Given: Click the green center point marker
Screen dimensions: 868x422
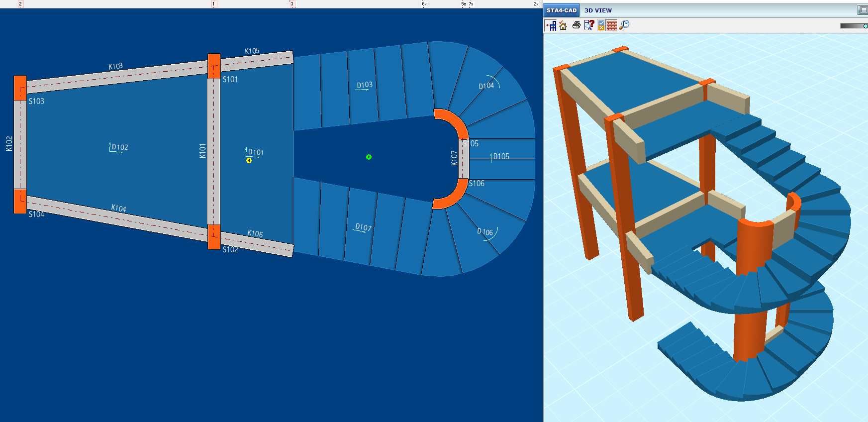Looking at the screenshot, I should pyautogui.click(x=369, y=157).
